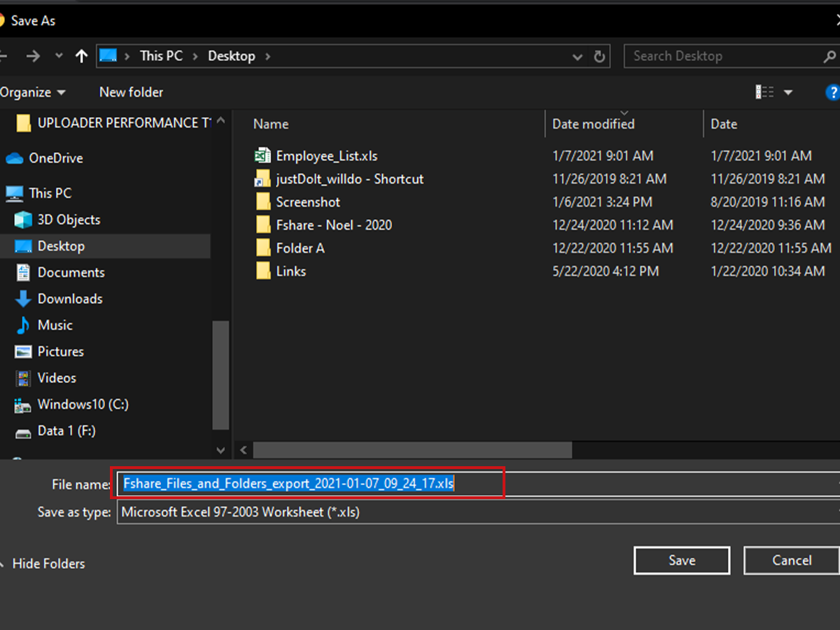This screenshot has height=630, width=840.
Task: Expand the view options dropdown arrow
Action: pyautogui.click(x=788, y=92)
